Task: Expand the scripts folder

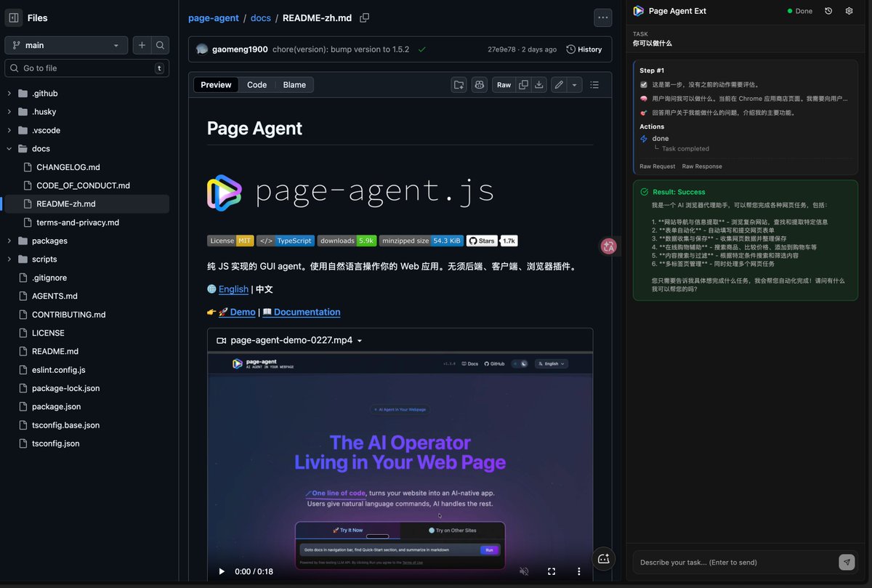Action: coord(44,259)
